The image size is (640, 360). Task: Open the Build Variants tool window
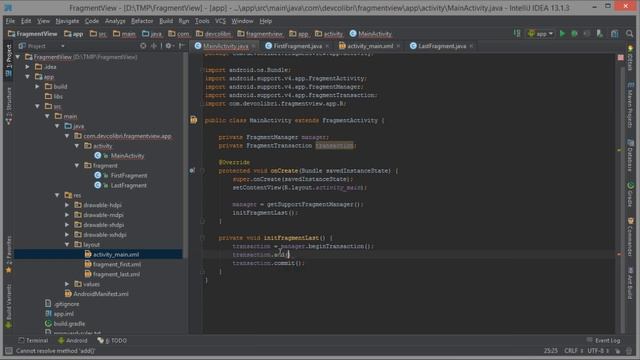tap(9, 306)
